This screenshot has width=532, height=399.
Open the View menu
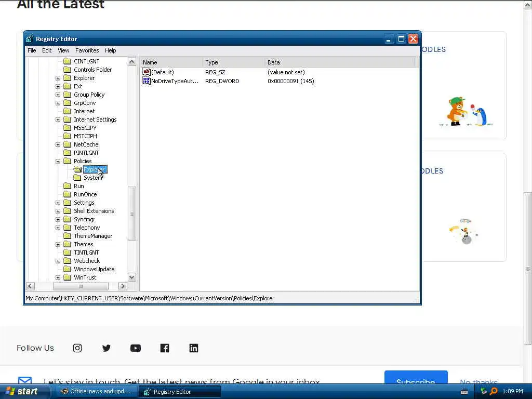coord(63,50)
